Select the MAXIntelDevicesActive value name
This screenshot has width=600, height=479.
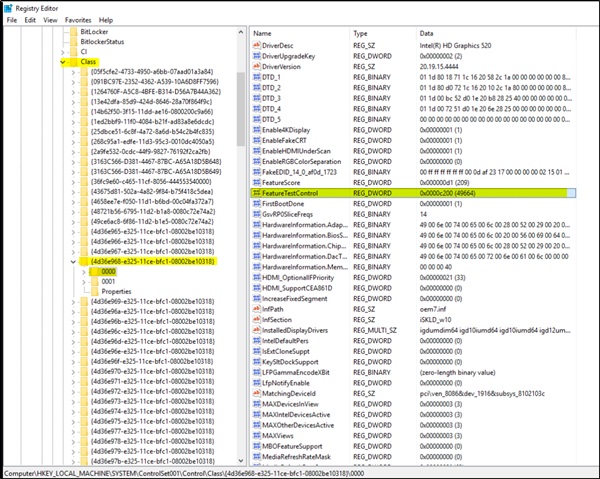click(296, 415)
